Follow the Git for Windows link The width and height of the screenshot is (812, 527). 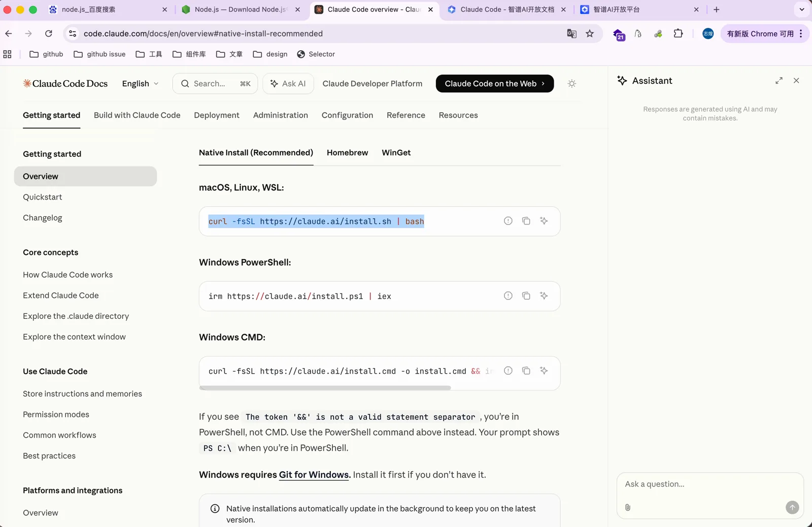point(315,475)
